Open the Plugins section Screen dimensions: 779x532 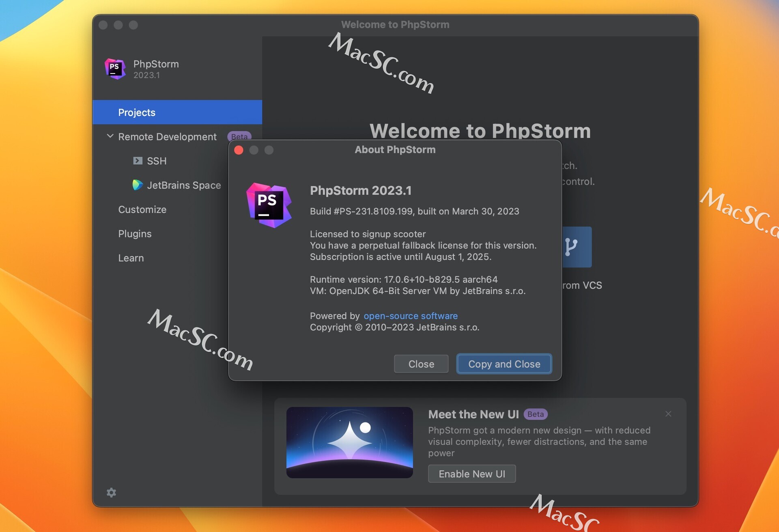(x=135, y=234)
